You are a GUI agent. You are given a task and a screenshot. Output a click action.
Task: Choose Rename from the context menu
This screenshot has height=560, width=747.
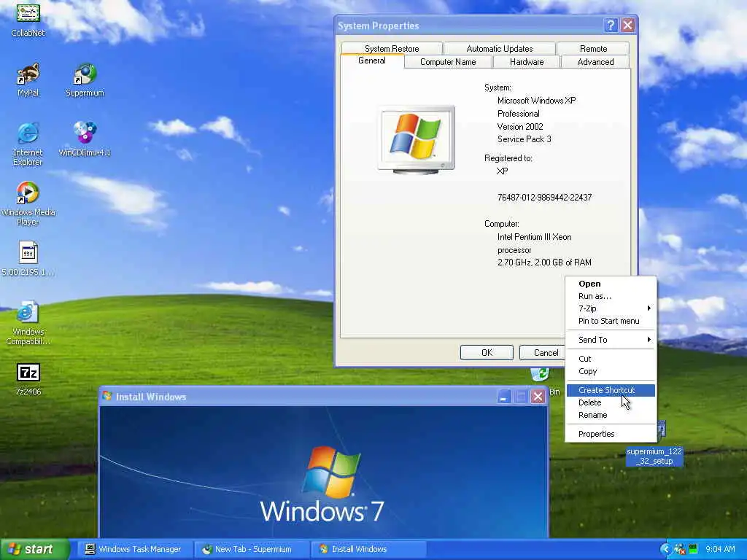(611, 415)
